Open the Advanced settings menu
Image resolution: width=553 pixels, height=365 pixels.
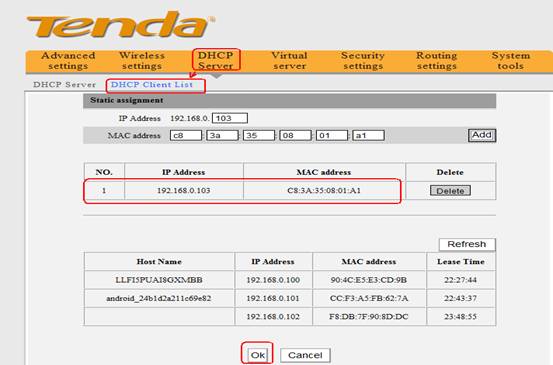[68, 61]
